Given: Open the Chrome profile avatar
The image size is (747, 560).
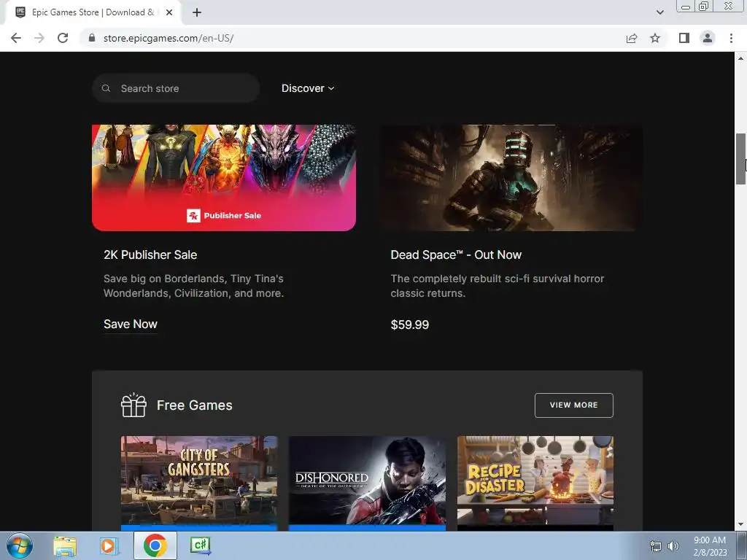Looking at the screenshot, I should coord(708,38).
